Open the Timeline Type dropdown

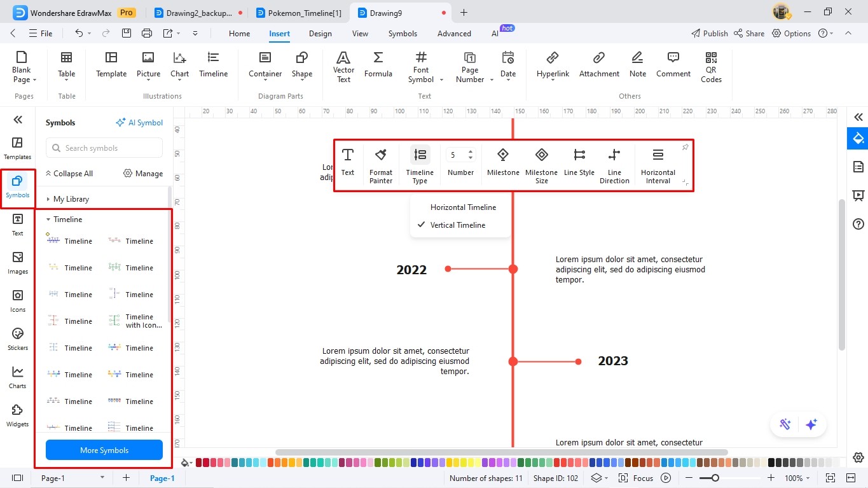420,165
